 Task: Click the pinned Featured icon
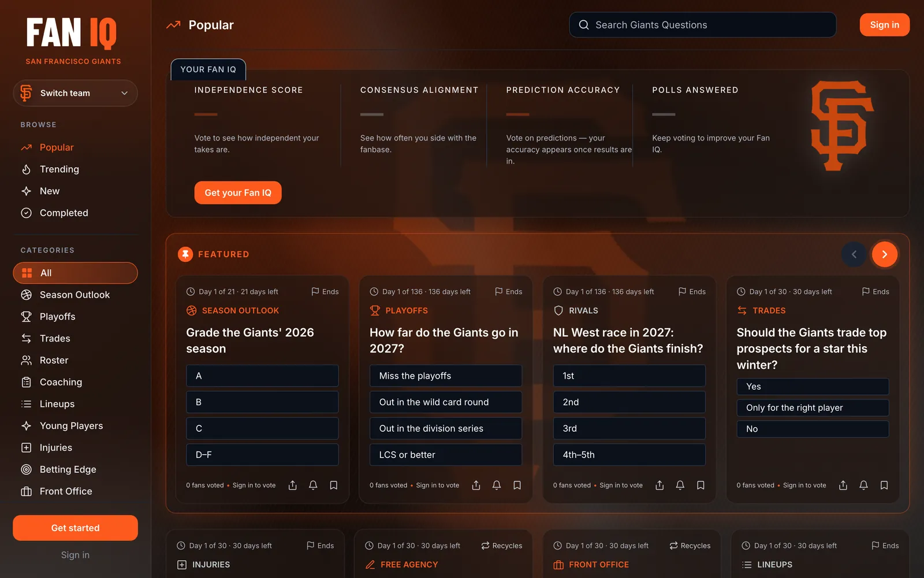[x=185, y=254]
